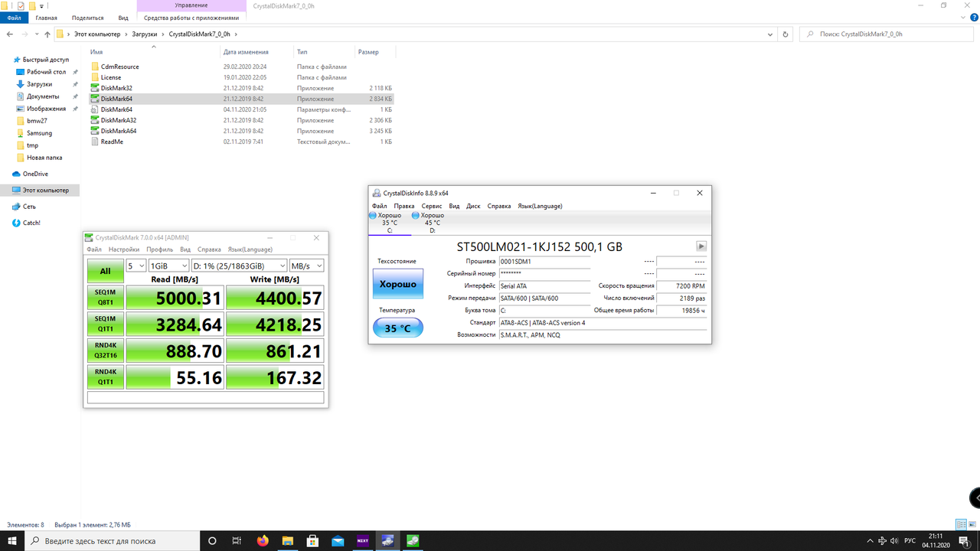980x551 pixels.
Task: Start the SEQ1M Q8T1 test
Action: tap(106, 298)
